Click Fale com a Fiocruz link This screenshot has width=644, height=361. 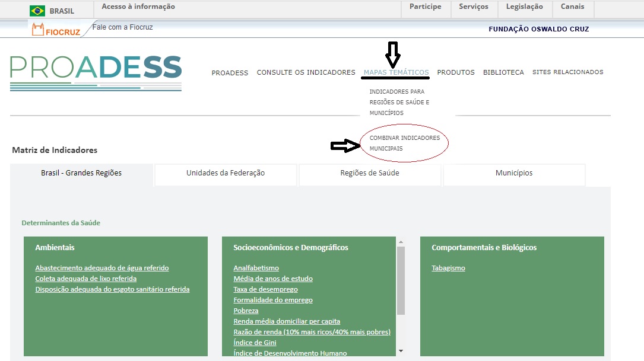(122, 27)
